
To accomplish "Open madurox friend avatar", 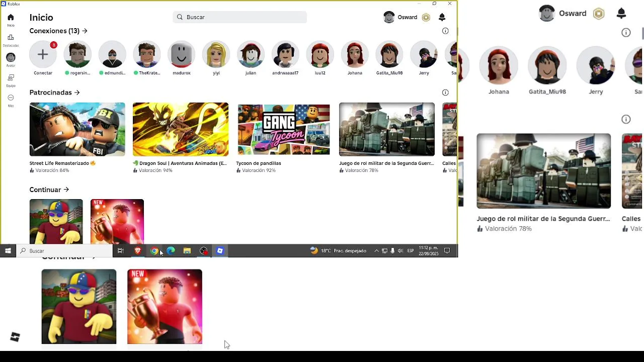I will (x=181, y=54).
